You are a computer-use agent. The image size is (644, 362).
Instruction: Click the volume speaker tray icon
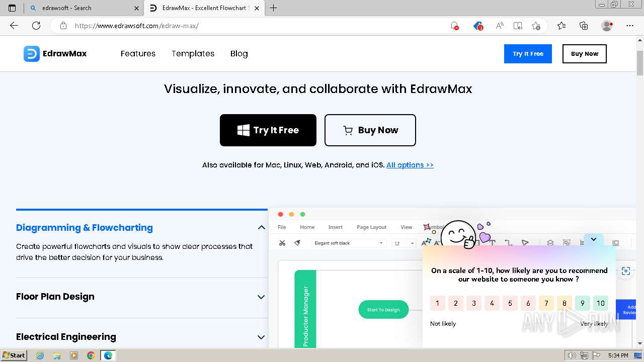click(x=572, y=355)
